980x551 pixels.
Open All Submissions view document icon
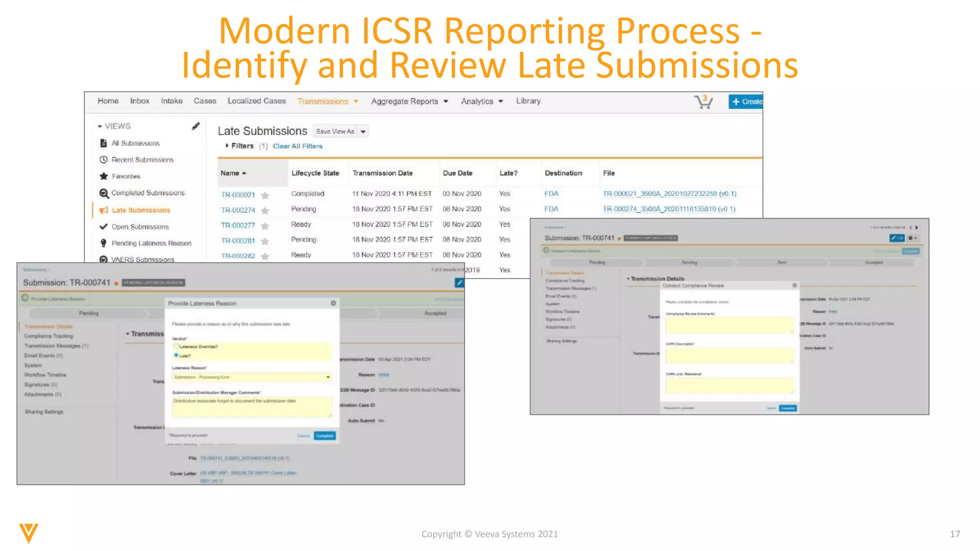(103, 143)
